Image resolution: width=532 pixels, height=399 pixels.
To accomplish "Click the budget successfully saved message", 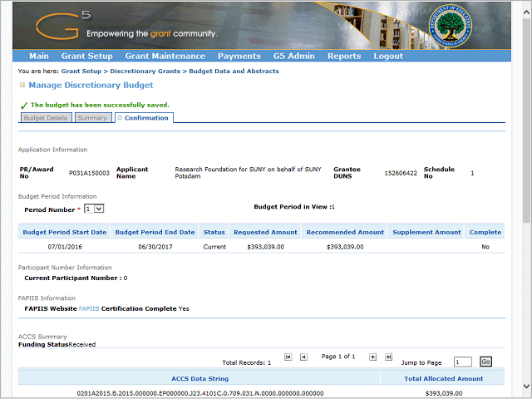I will [x=100, y=105].
